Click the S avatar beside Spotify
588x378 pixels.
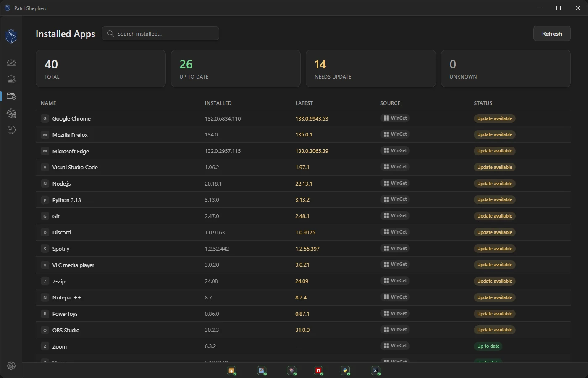click(x=45, y=249)
